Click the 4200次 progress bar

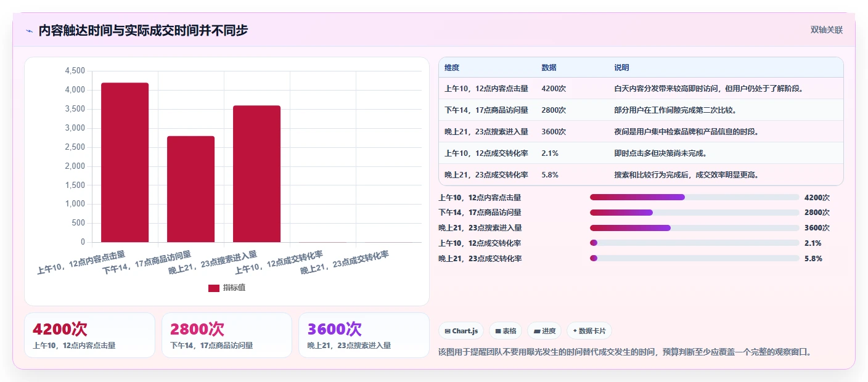(x=695, y=197)
